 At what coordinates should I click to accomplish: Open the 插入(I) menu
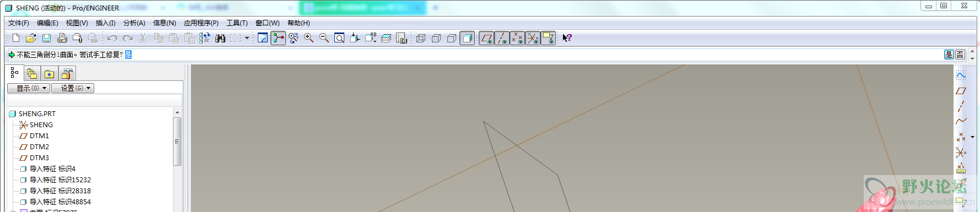click(106, 23)
